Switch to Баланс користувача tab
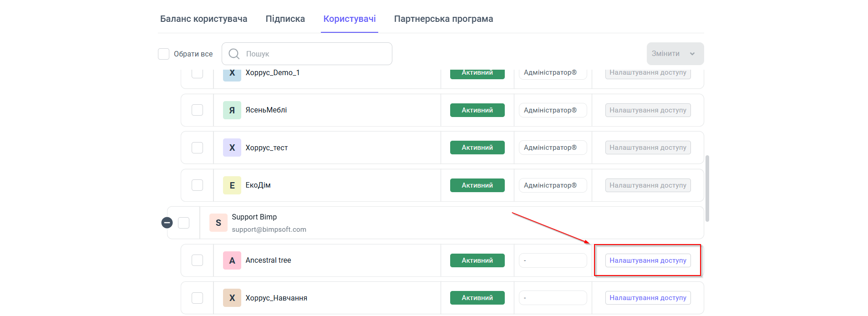This screenshot has width=868, height=316. coord(203,19)
